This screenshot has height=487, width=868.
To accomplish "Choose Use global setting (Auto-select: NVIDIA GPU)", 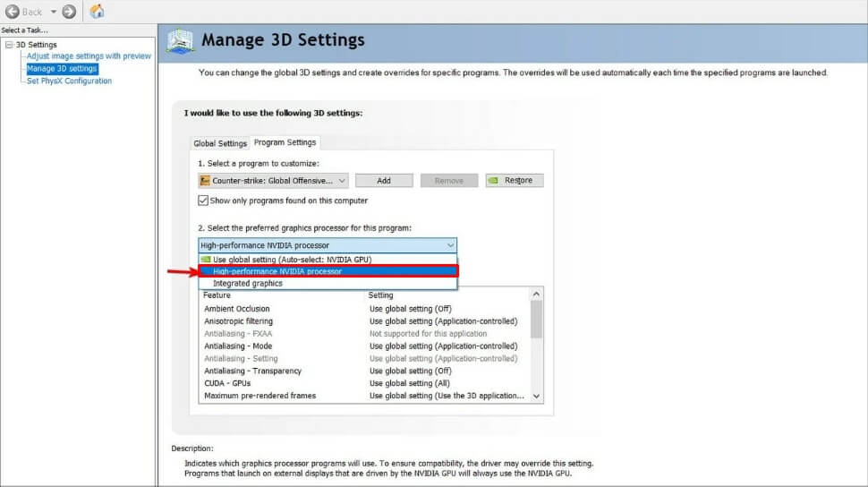I will coord(328,260).
